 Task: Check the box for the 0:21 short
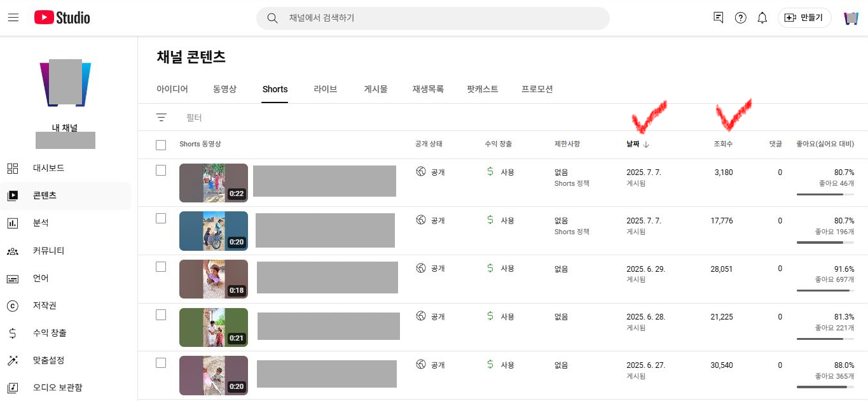161,314
